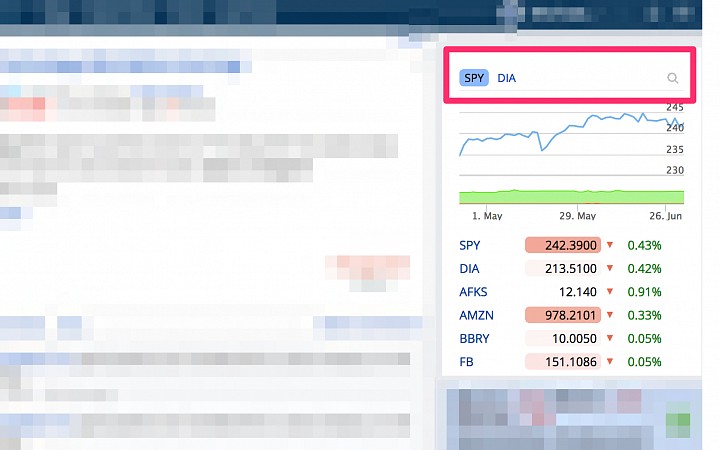720x450 pixels.
Task: Click the 245 price axis label
Action: 675,107
